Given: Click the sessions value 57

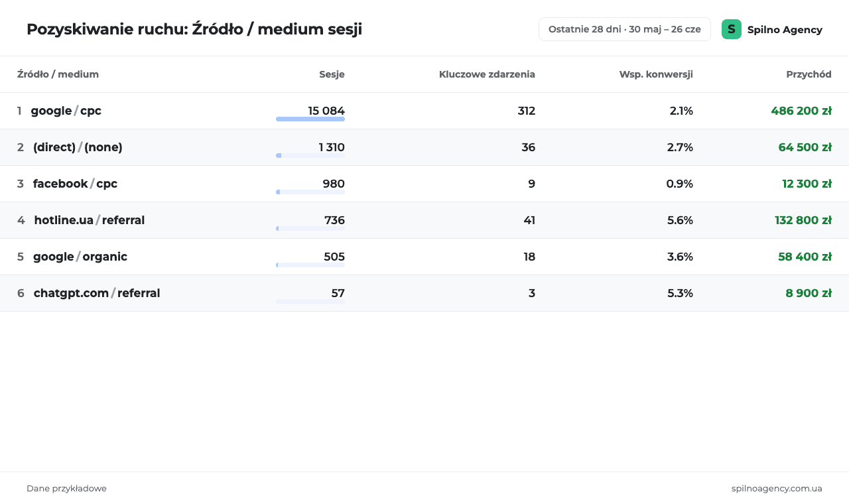Looking at the screenshot, I should coord(338,293).
